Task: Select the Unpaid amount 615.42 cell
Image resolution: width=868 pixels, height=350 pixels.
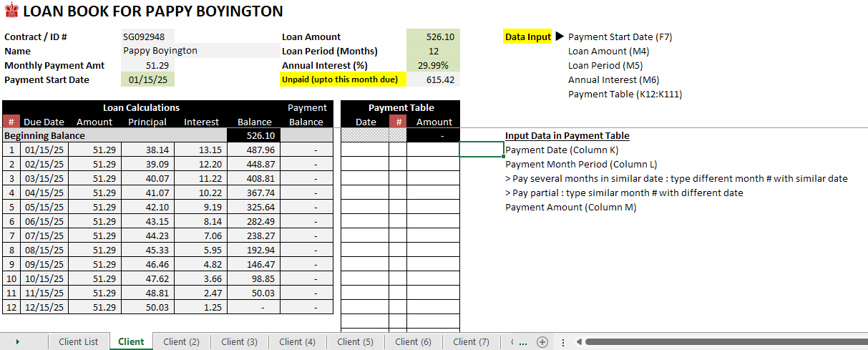Action: [433, 79]
